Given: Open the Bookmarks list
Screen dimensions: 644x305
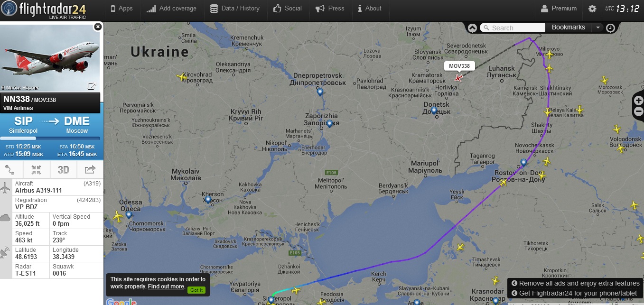Looking at the screenshot, I should [568, 28].
